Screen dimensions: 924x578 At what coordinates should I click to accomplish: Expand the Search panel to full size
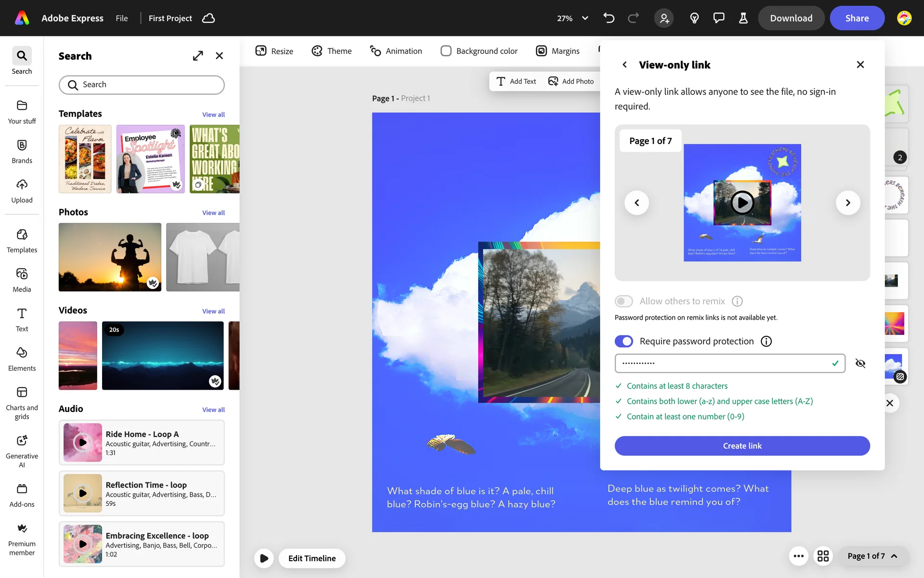[198, 56]
